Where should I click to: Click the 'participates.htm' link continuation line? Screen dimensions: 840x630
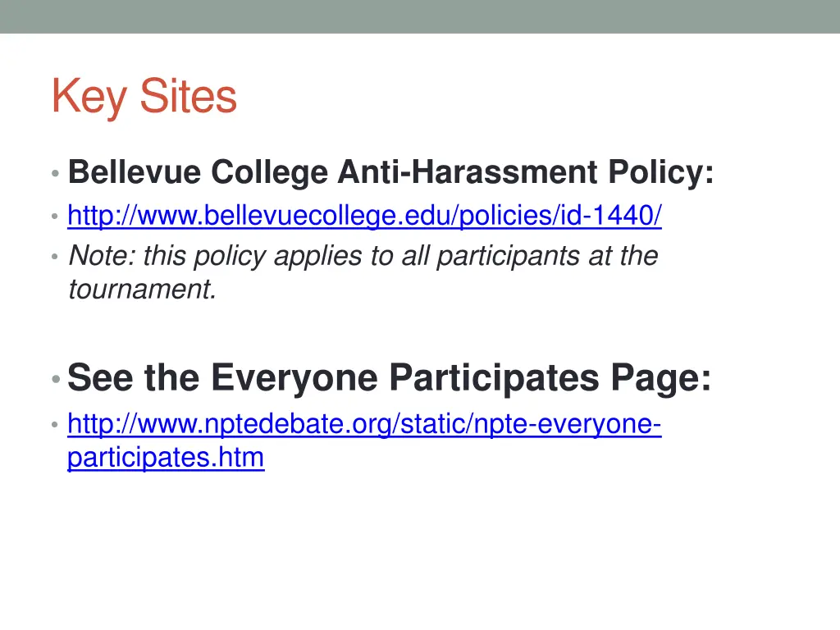point(166,458)
